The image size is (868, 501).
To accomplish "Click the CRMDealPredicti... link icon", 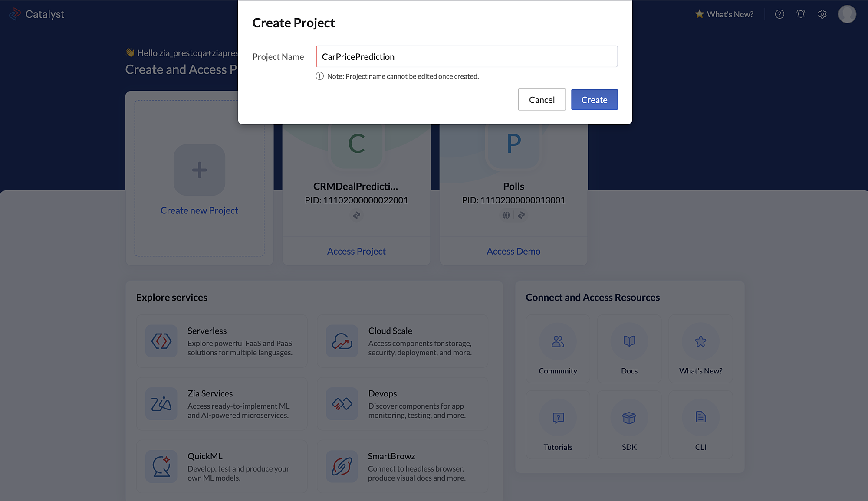I will click(356, 215).
